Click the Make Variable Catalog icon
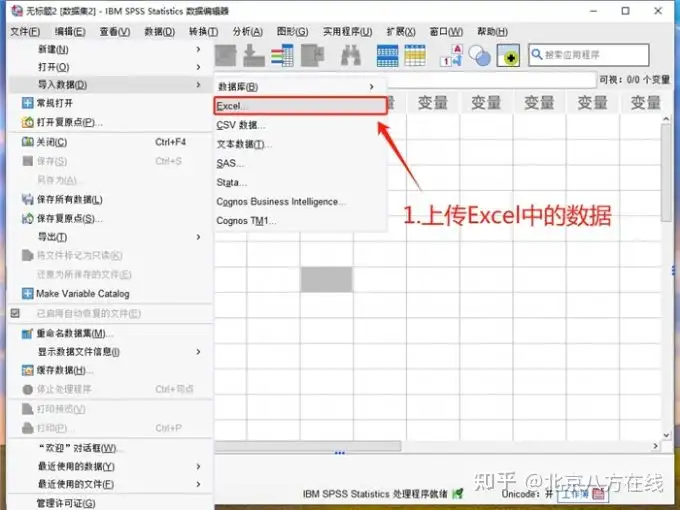The image size is (680, 510). tap(27, 294)
